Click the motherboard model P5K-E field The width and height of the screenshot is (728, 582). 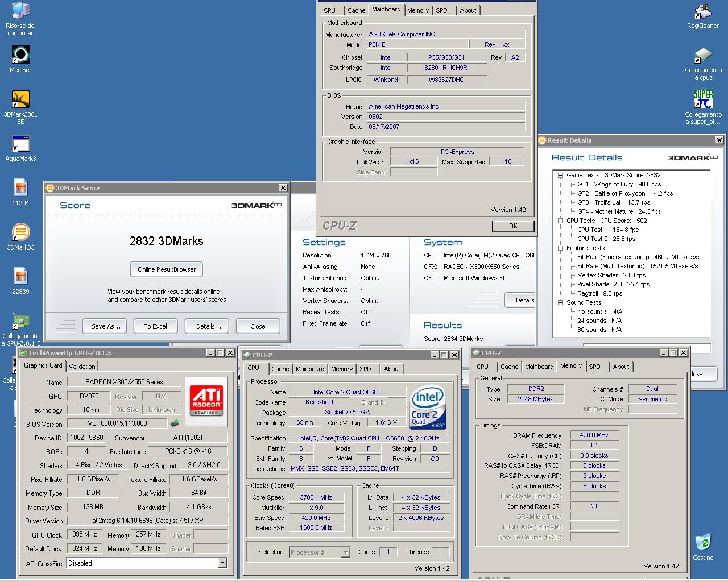click(417, 44)
